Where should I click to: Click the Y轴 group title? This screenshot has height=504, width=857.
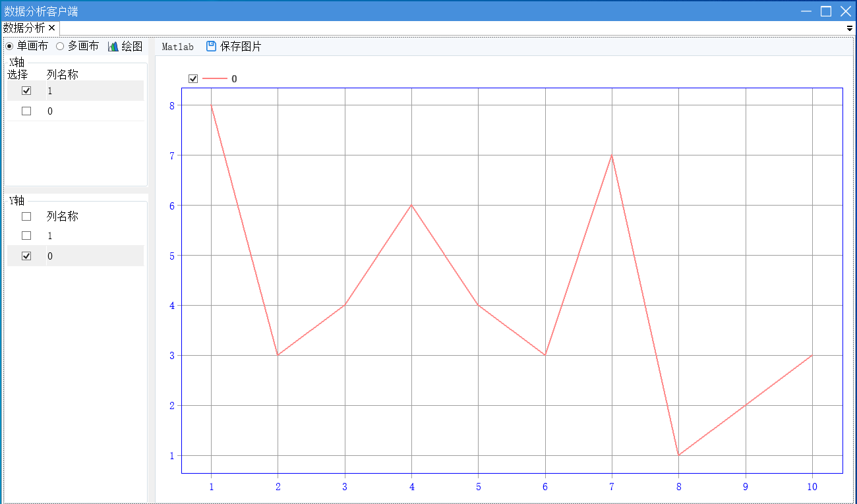point(17,201)
